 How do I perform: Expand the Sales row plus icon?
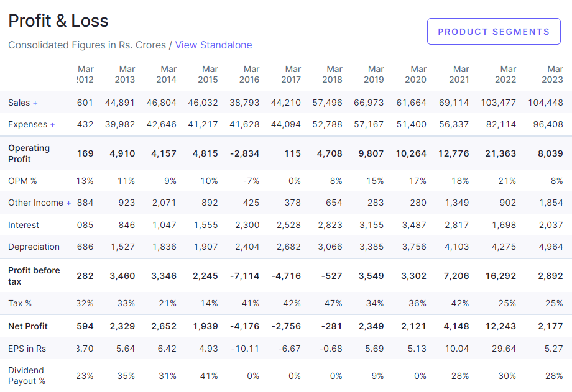coord(35,103)
